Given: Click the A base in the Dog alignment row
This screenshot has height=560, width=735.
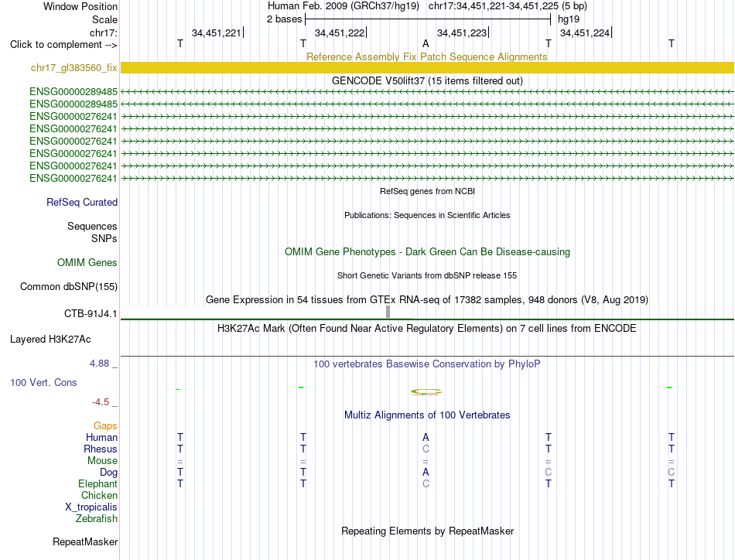Looking at the screenshot, I should click(426, 473).
